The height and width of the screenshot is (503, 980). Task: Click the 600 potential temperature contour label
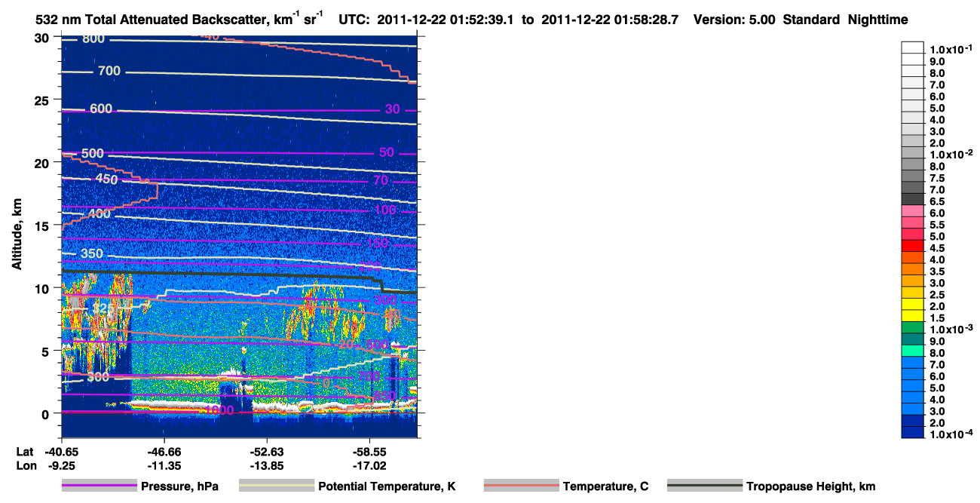[x=101, y=109]
